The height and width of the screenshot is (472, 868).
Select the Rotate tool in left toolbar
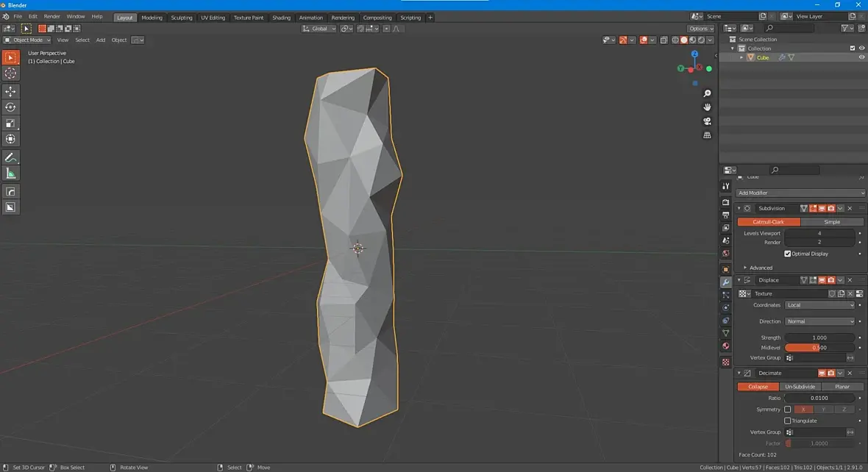10,107
